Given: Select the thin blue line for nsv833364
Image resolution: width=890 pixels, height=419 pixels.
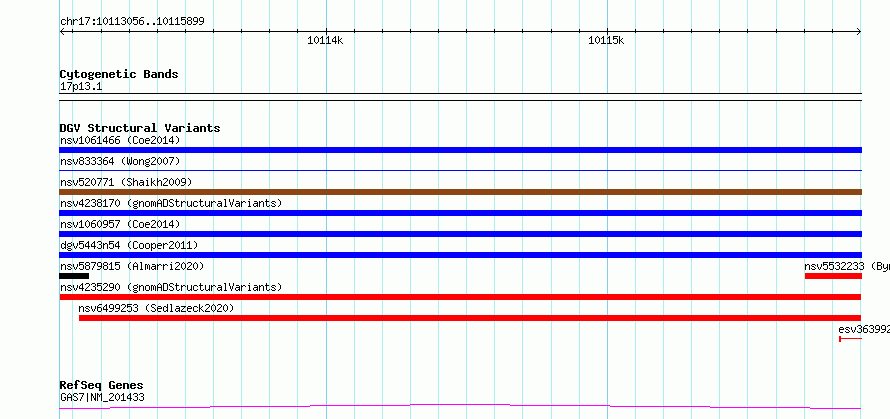Looking at the screenshot, I should point(460,170).
